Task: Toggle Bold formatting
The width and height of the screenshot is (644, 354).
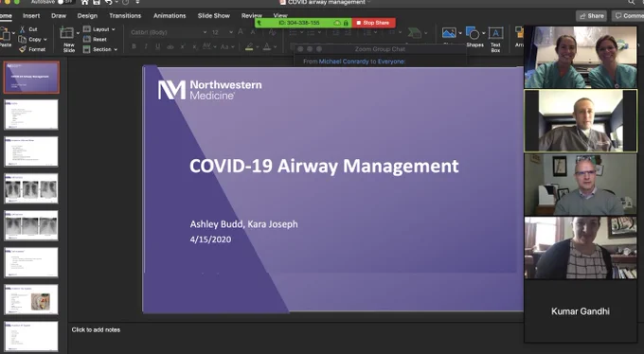Action: [x=134, y=46]
